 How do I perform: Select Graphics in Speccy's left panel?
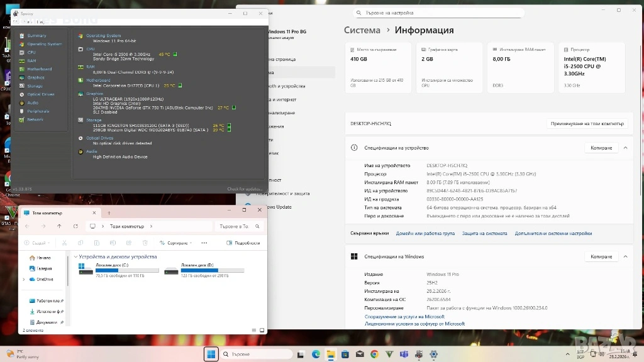pos(35,77)
